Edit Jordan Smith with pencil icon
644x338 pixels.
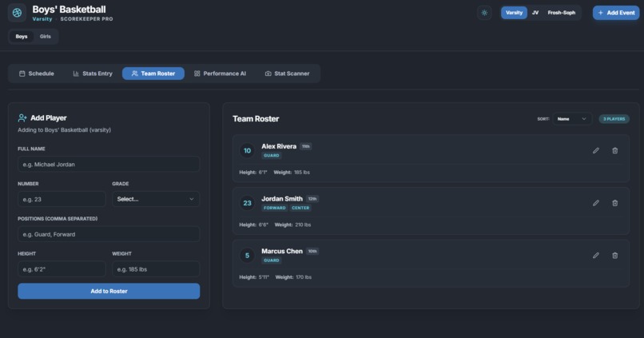(x=595, y=203)
